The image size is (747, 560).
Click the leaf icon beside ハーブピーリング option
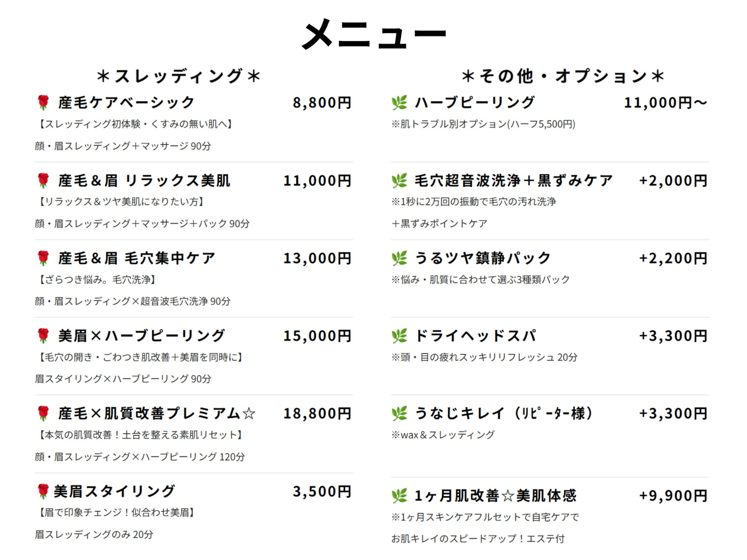click(x=400, y=103)
